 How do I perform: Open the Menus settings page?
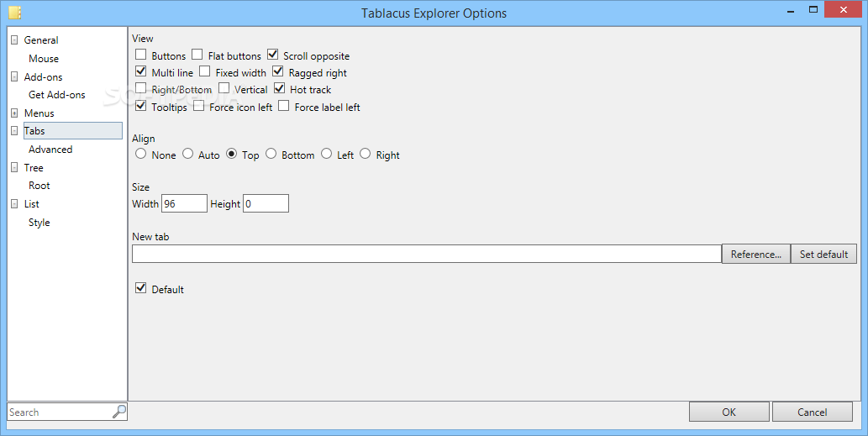39,113
